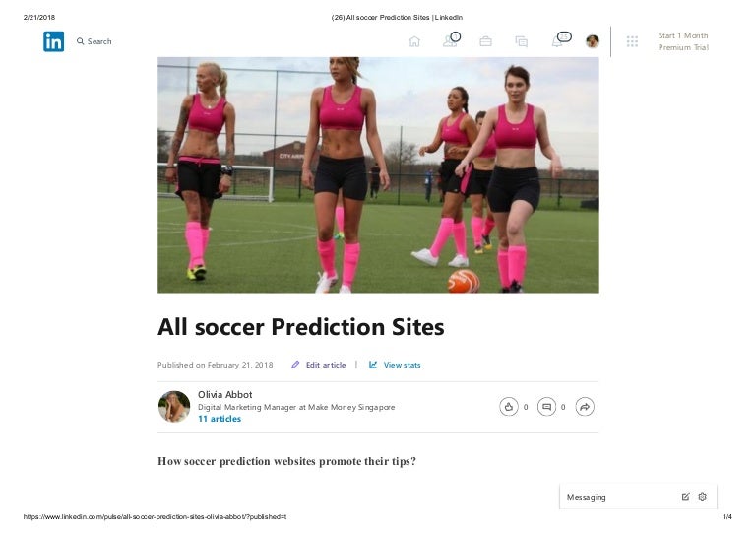
Task: Compose new message in Messaging bar
Action: tap(685, 497)
